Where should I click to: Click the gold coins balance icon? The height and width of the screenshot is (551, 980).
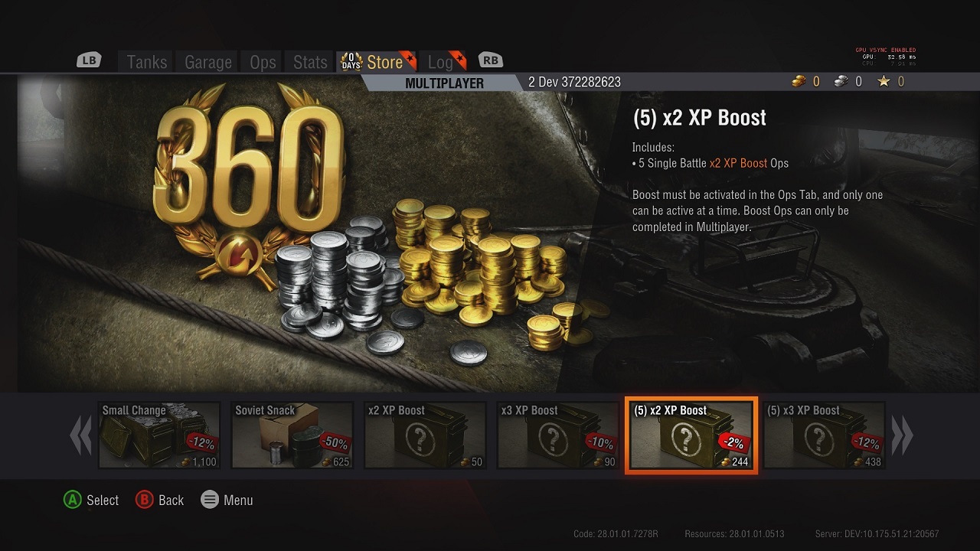point(799,81)
